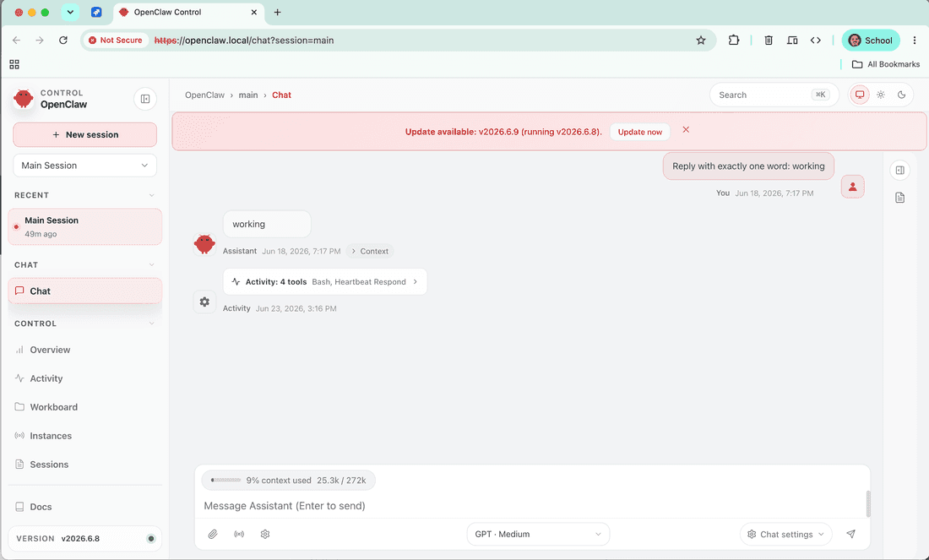Go to Overview page
929x560 pixels.
(84, 350)
